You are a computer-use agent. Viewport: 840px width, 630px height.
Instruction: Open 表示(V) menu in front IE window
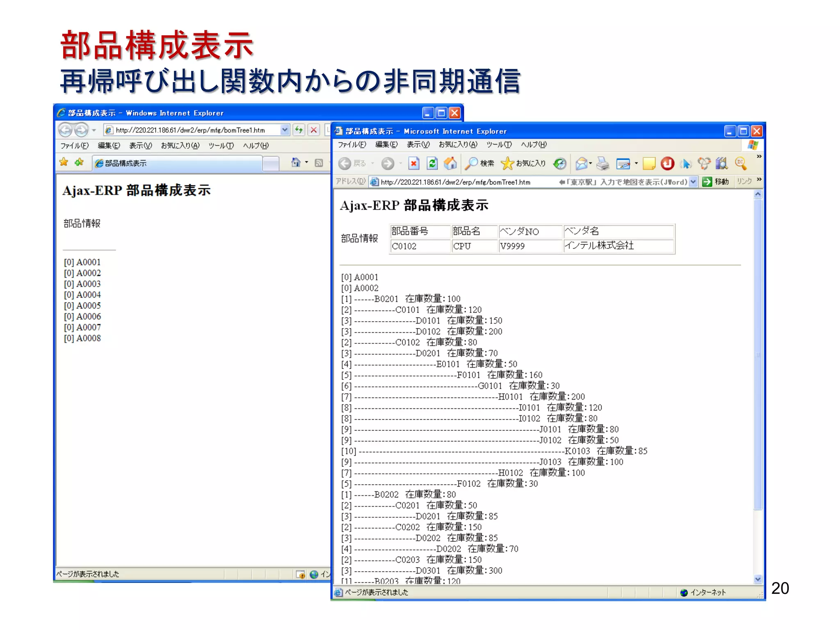click(418, 144)
